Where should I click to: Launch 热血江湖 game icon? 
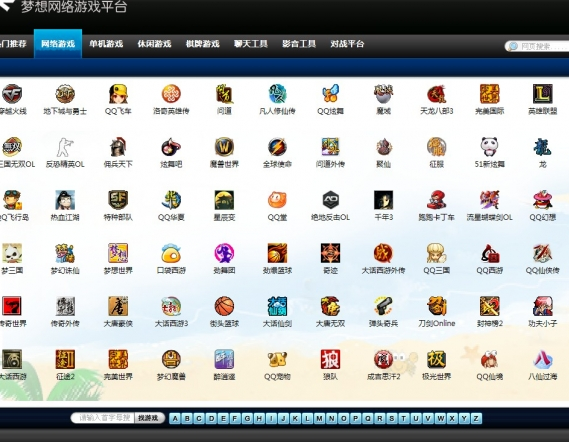65,200
